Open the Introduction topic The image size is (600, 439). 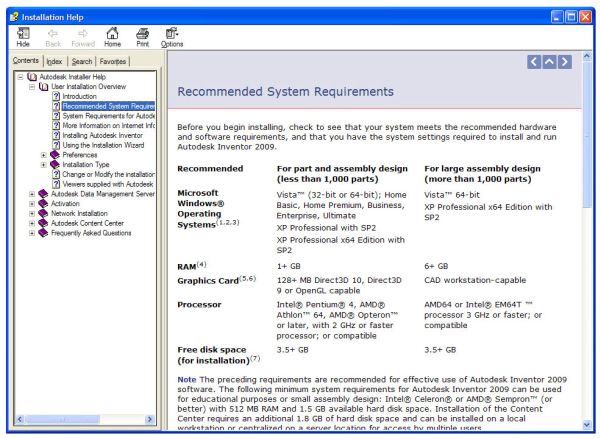[80, 96]
